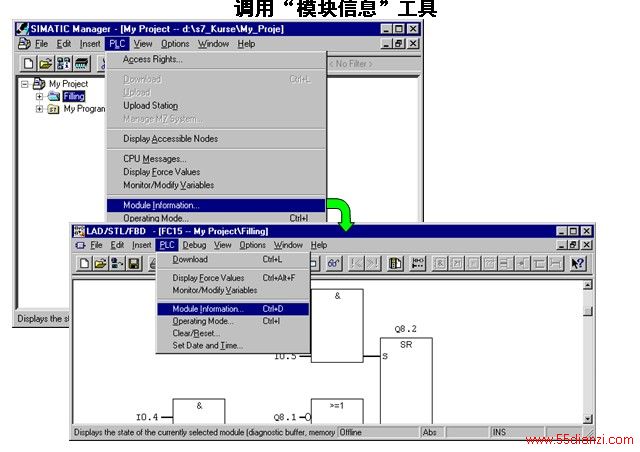Choose Display Force Values in SIMATIC PLC menu
This screenshot has width=640, height=452.
pyautogui.click(x=216, y=171)
